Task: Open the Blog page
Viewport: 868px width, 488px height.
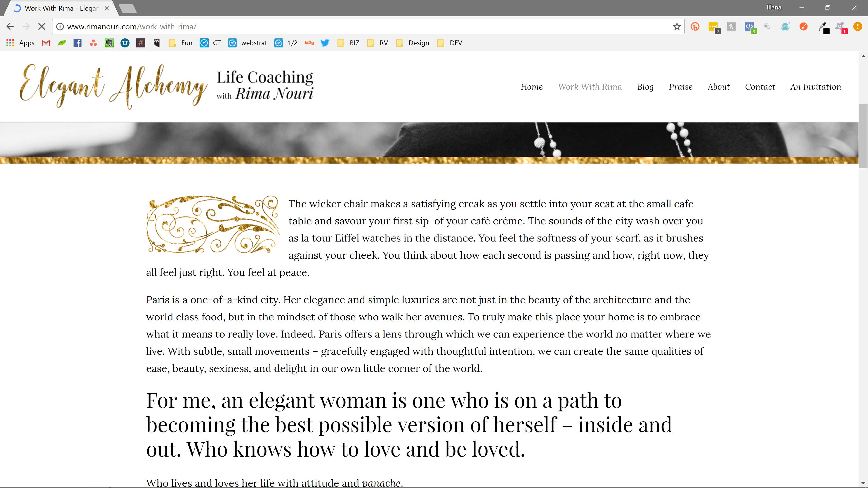Action: [645, 87]
